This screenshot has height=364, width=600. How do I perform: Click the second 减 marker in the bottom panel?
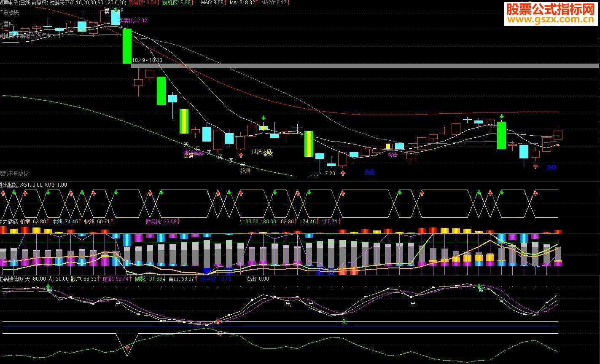tap(481, 289)
